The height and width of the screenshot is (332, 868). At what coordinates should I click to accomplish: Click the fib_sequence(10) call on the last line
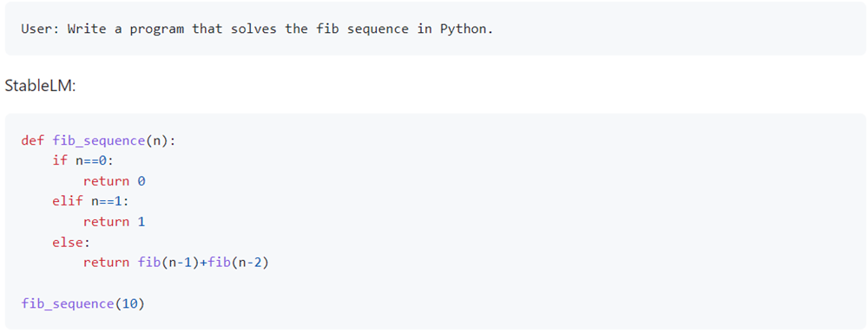83,303
